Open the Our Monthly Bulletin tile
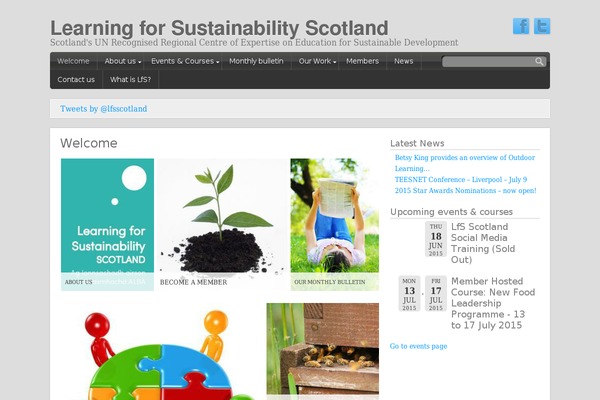600x400 pixels. click(334, 224)
